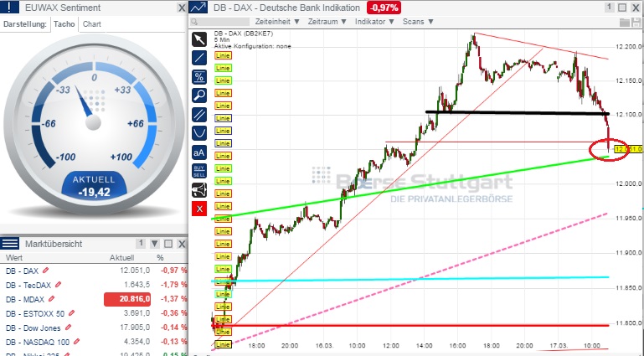Click the red -0,97% badge in chart title
The height and width of the screenshot is (356, 644).
[384, 8]
